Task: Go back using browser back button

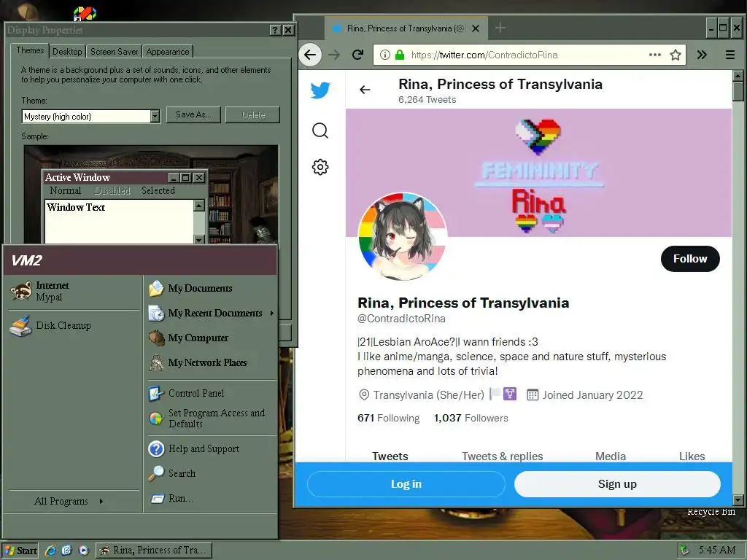Action: point(310,55)
